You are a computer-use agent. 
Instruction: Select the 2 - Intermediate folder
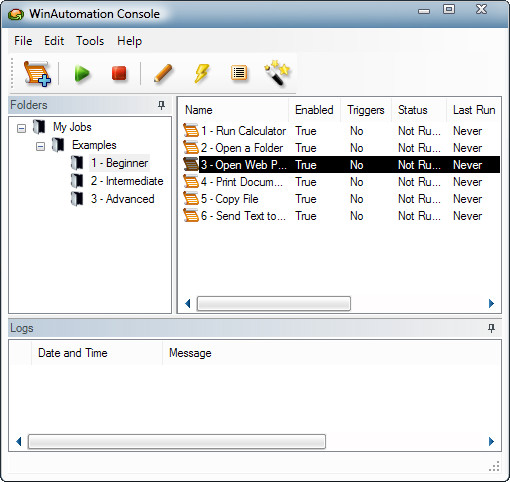pos(127,181)
